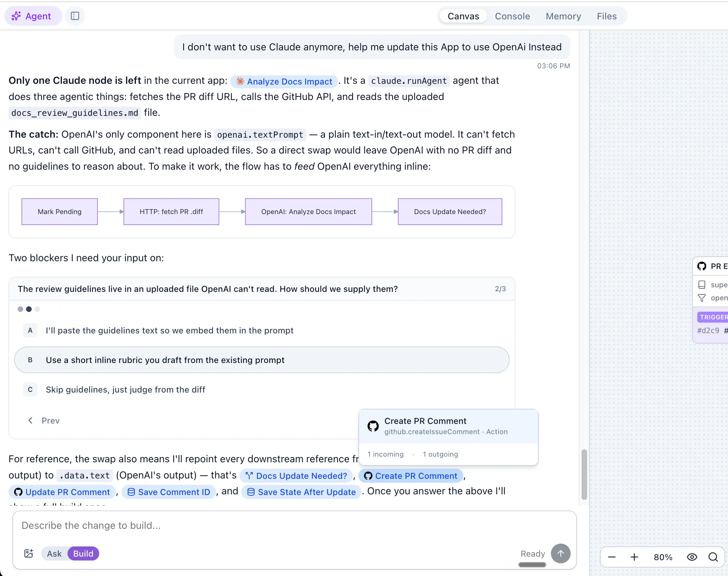Choose option A paste guidelines text
This screenshot has width=728, height=576.
coord(262,330)
